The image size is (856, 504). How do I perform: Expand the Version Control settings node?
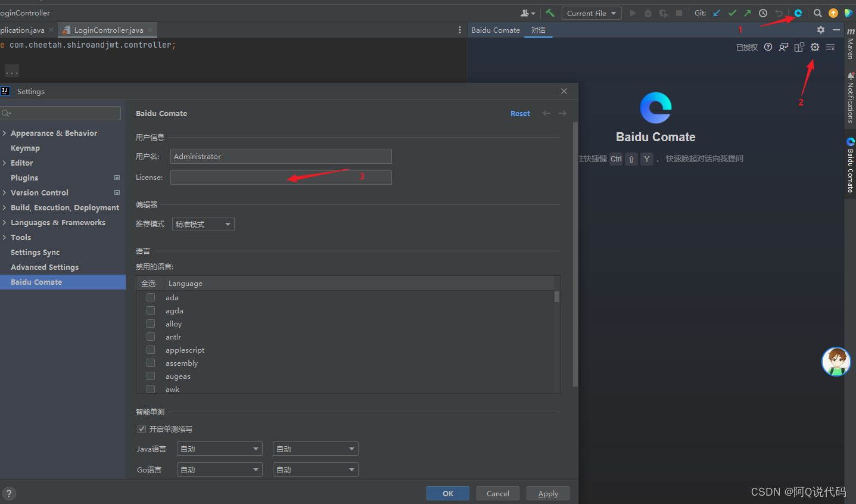coord(5,192)
